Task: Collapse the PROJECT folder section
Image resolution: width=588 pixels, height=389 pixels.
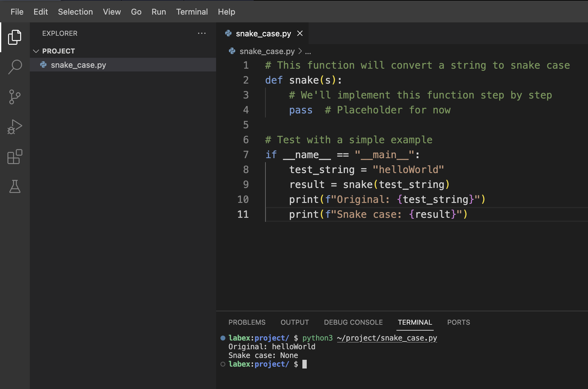Action: tap(36, 51)
